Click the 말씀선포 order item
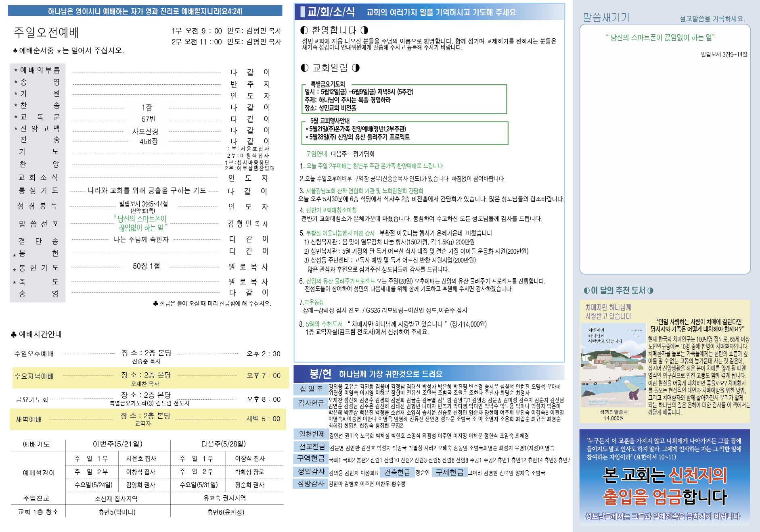Screen dimensions: 760x532 [x=39, y=223]
